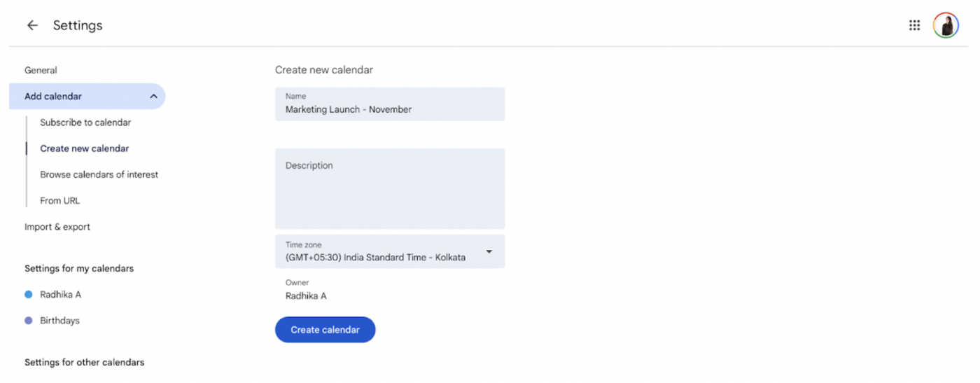The image size is (980, 383).
Task: Click into the calendar Name field
Action: pyautogui.click(x=390, y=104)
